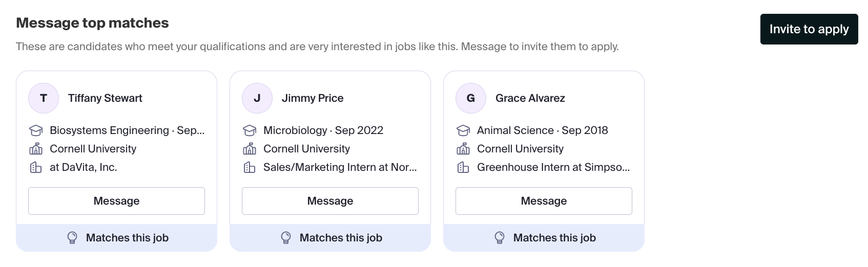Select Greenhouse Intern at Simpso... line
Screen dimensions: 868x267
553,167
